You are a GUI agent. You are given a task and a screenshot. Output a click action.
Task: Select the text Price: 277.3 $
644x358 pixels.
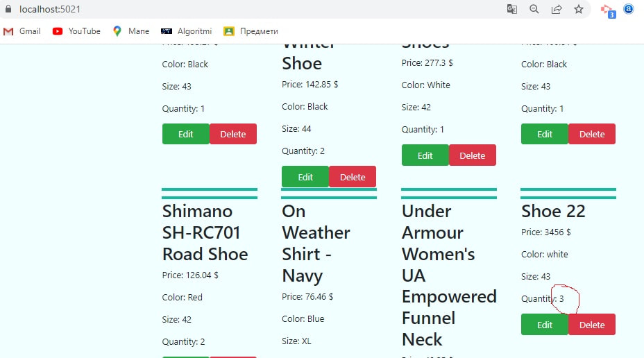click(427, 63)
